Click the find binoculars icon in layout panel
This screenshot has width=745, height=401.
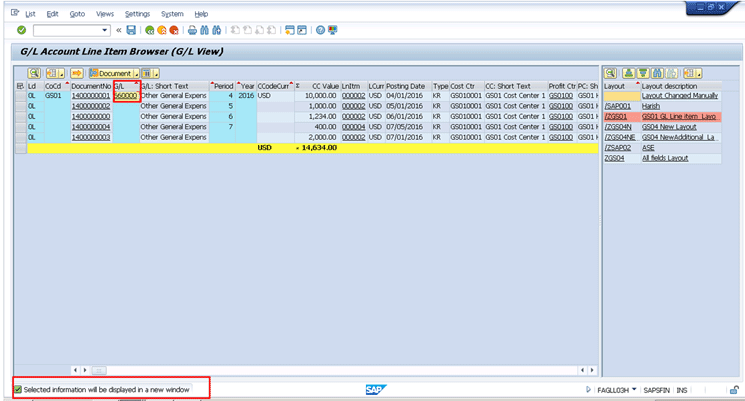click(x=660, y=73)
